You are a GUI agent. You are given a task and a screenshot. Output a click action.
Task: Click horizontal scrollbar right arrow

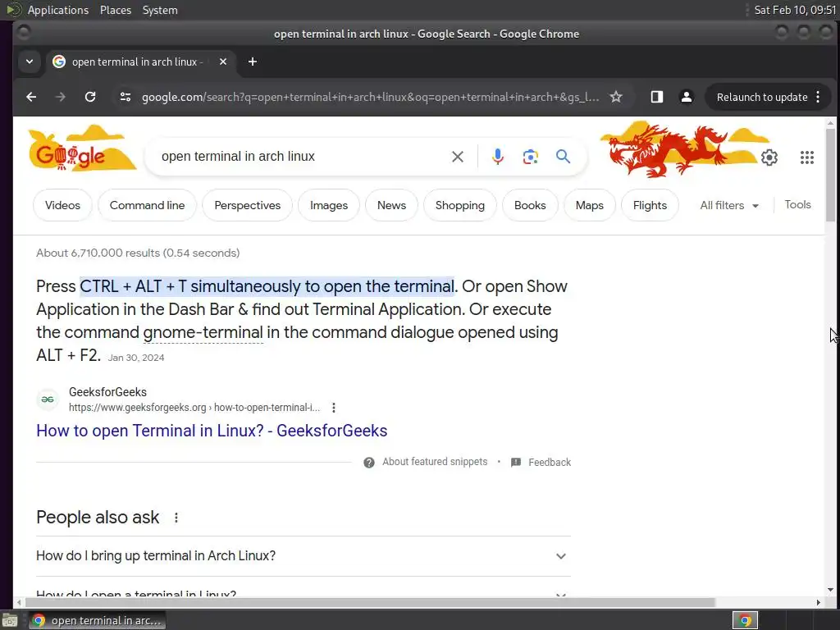pos(818,603)
